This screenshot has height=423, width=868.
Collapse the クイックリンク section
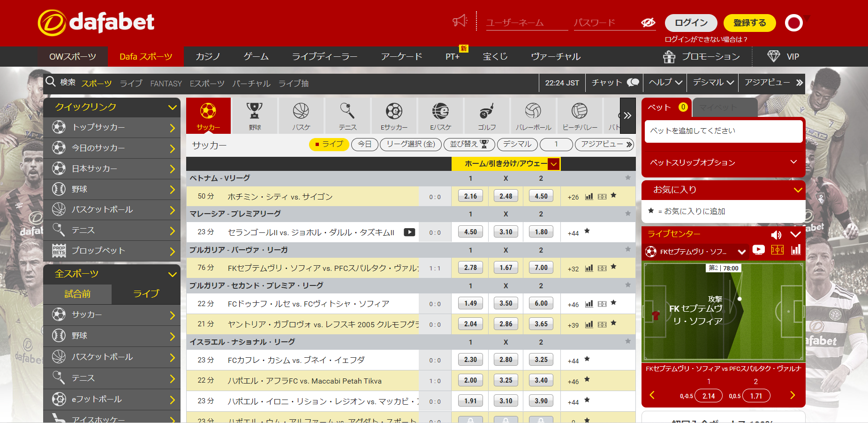coord(173,108)
